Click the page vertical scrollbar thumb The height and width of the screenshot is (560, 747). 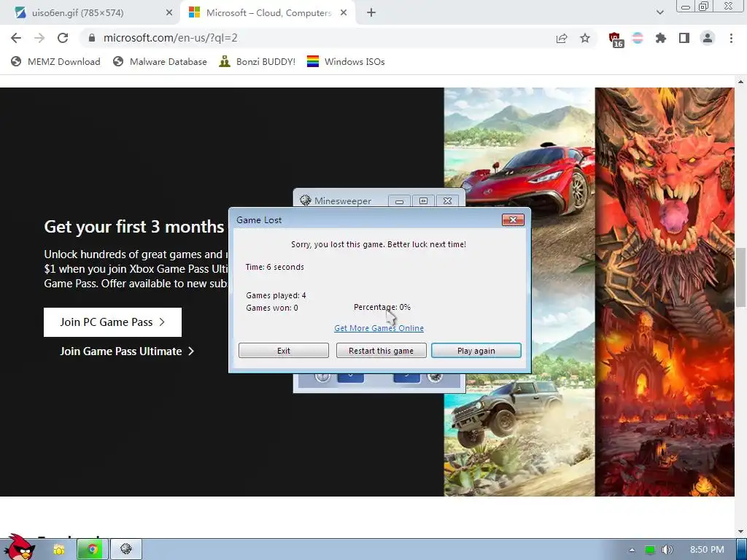pos(741,277)
